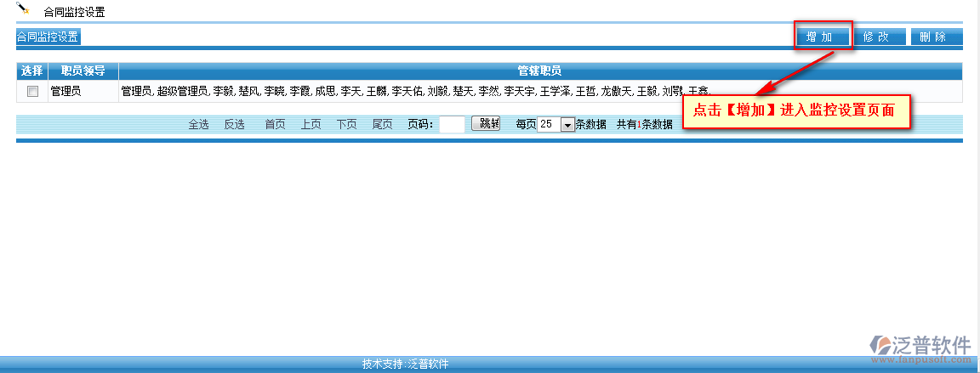Click the 修改 button

click(x=878, y=37)
